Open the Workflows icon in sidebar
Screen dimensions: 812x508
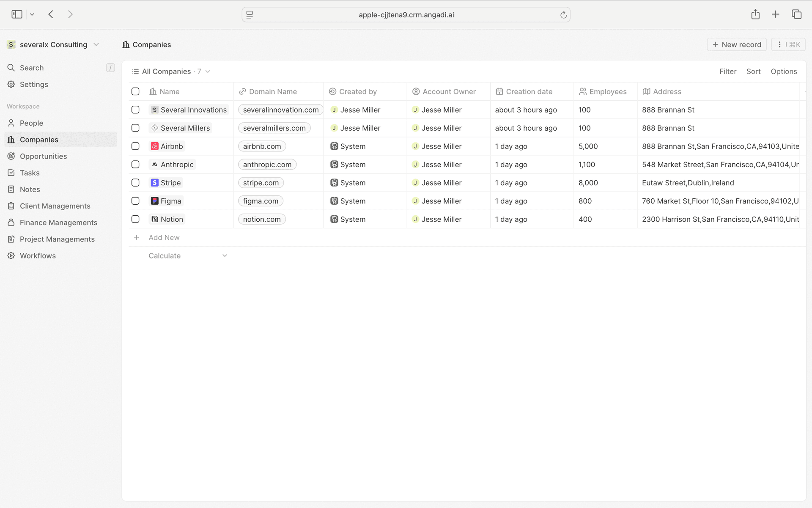11,255
